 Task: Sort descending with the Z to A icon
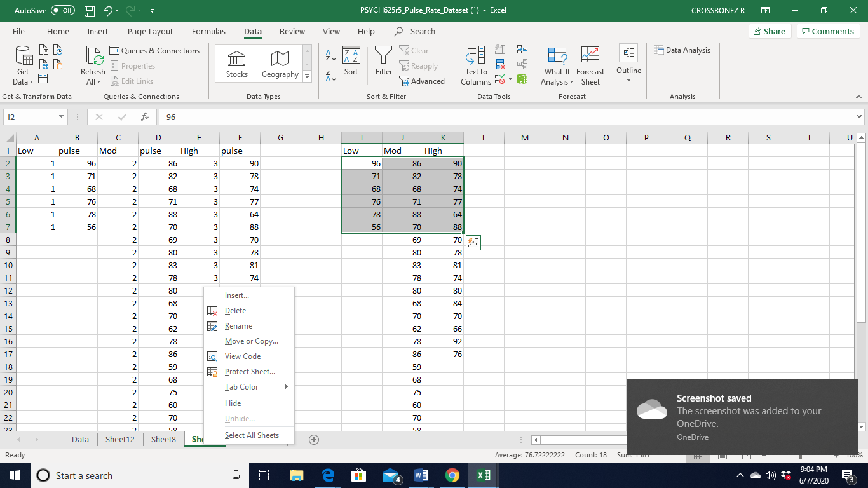pos(331,76)
